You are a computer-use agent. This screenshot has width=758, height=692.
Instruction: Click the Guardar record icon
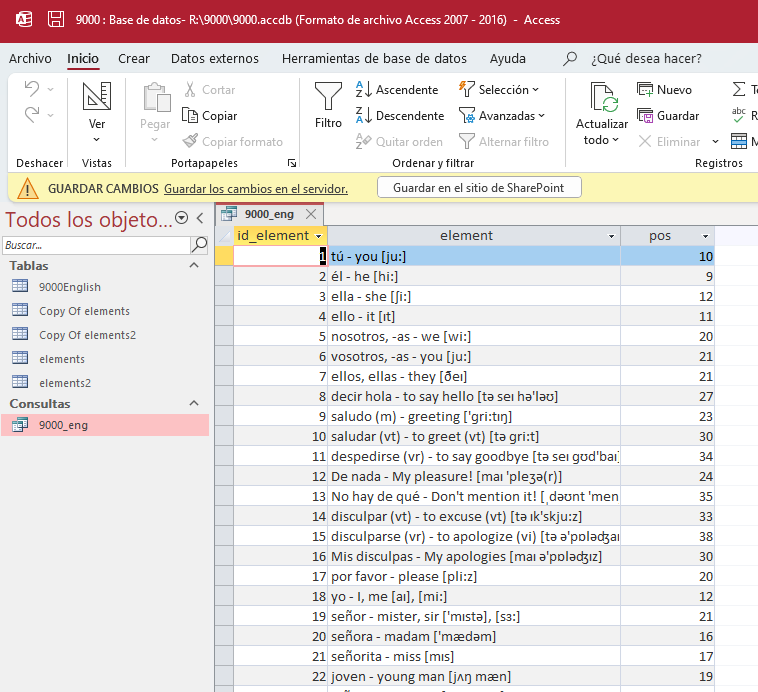(x=668, y=116)
